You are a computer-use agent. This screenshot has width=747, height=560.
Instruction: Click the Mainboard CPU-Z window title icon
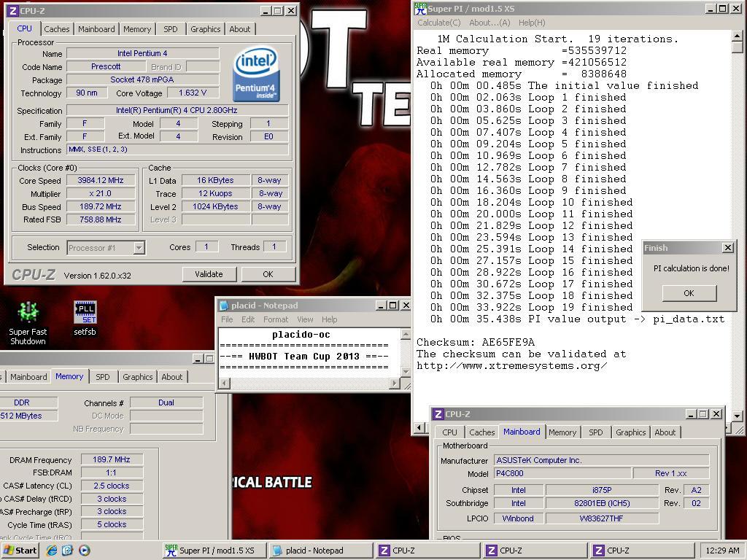click(x=438, y=414)
